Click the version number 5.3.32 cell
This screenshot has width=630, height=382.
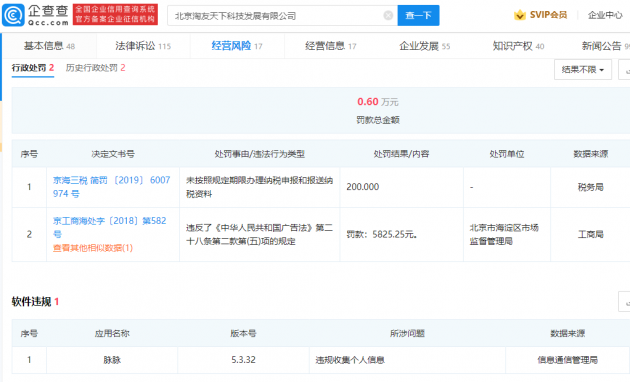[243, 360]
